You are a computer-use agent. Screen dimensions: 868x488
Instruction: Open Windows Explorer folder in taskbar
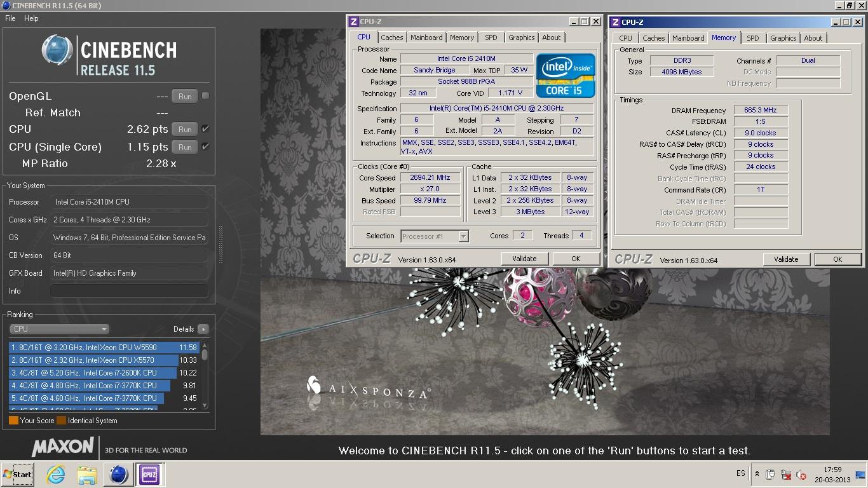[87, 475]
